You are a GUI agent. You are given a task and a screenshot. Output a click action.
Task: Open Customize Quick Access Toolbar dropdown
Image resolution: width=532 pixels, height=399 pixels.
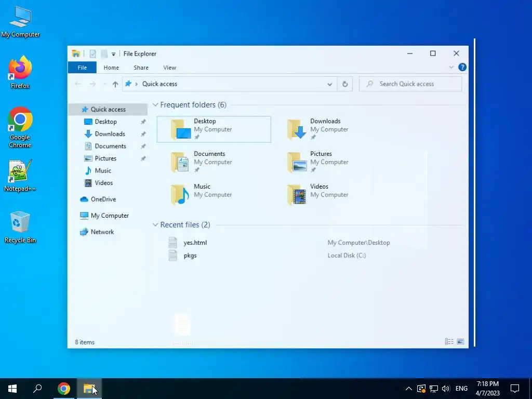pyautogui.click(x=113, y=54)
